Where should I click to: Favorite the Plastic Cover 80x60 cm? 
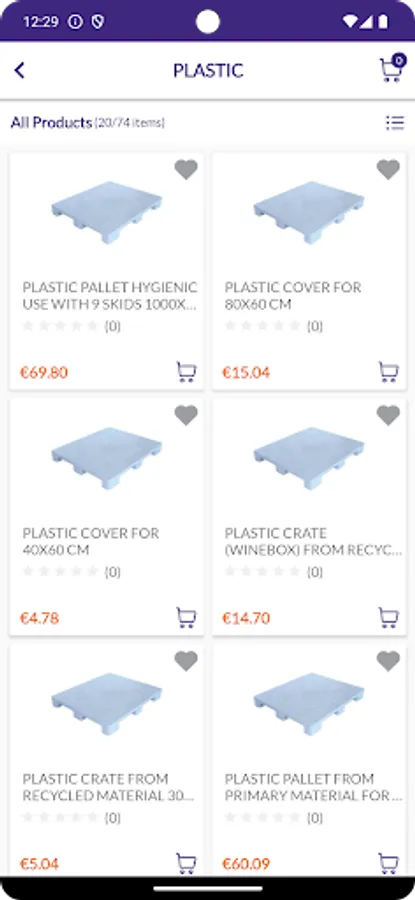tap(388, 169)
